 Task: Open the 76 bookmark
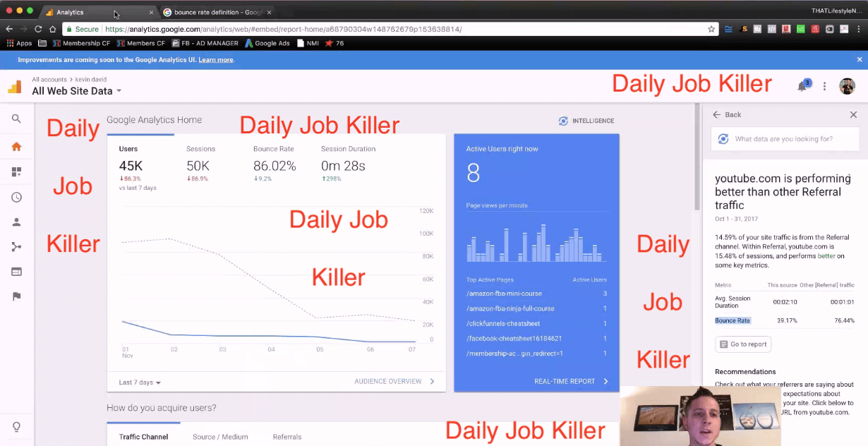coord(334,43)
